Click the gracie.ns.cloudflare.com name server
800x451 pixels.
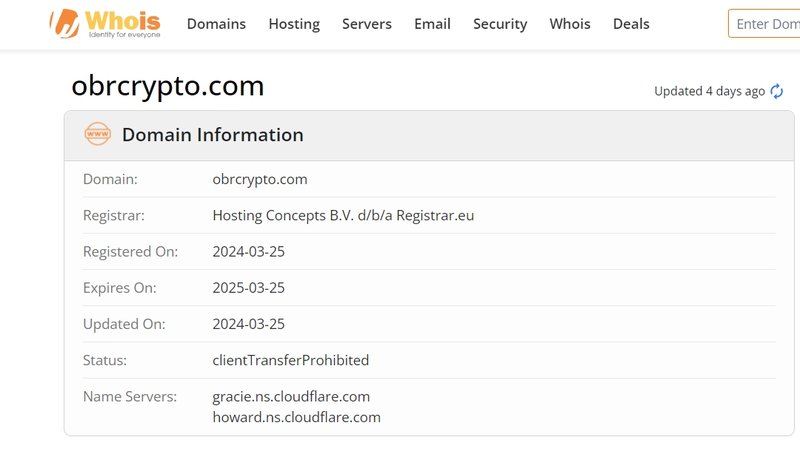[291, 396]
